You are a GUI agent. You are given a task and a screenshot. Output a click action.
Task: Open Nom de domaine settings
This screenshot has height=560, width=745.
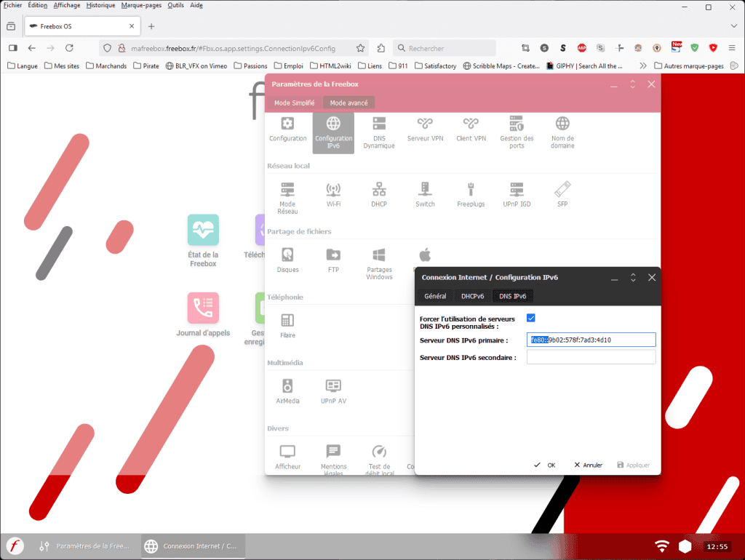562,132
